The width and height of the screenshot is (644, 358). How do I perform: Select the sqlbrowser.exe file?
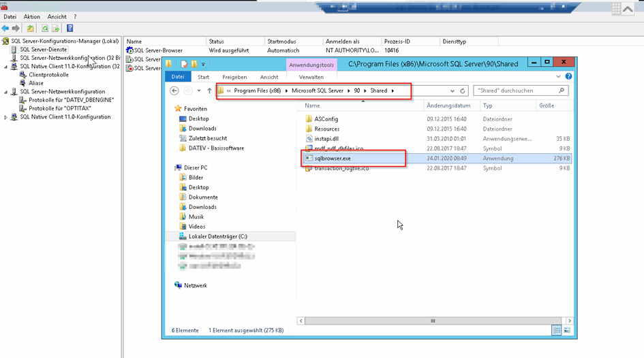(x=331, y=159)
